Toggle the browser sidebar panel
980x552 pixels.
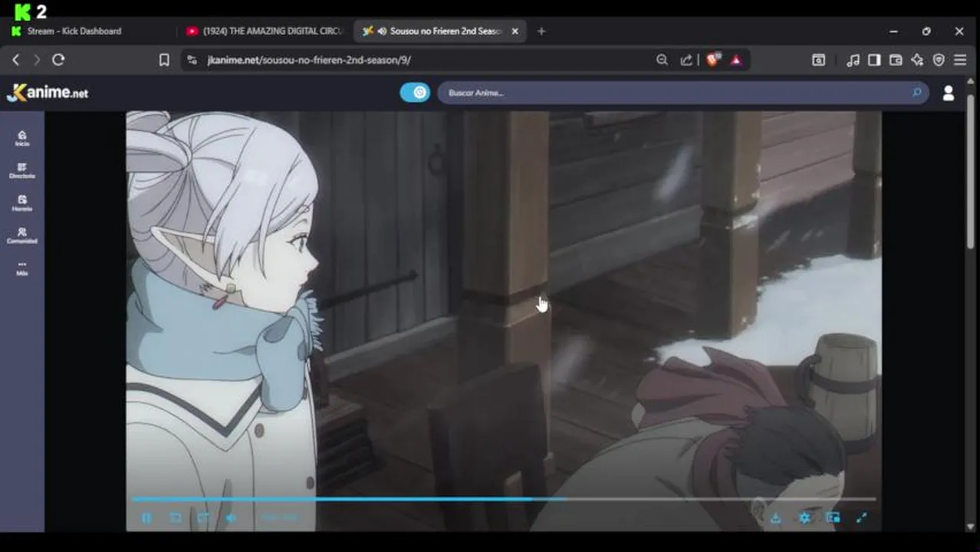coord(874,60)
